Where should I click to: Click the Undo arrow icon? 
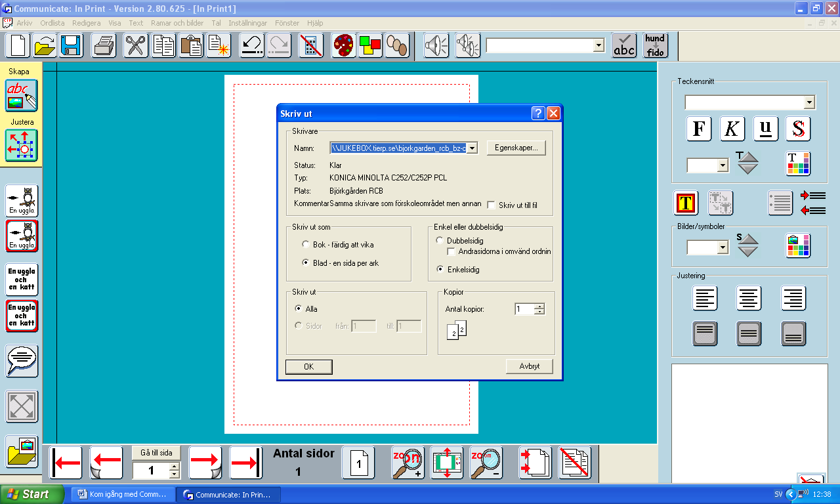(x=251, y=46)
